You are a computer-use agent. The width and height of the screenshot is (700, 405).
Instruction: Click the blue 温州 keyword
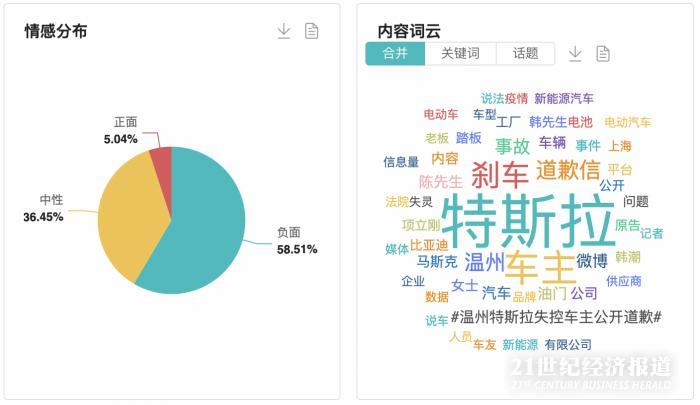pyautogui.click(x=484, y=262)
